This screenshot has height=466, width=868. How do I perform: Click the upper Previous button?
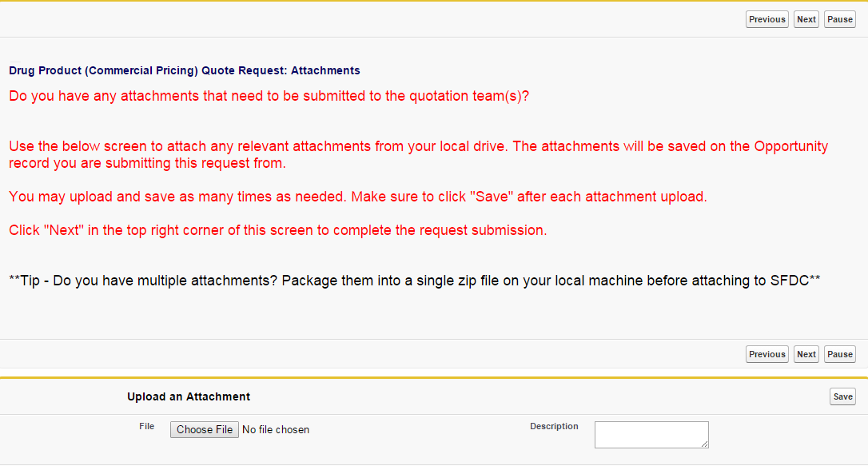(x=767, y=19)
